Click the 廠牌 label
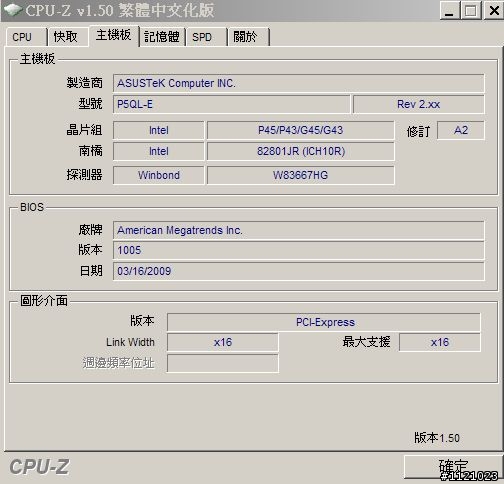Viewport: 504px width, 484px height. 90,230
